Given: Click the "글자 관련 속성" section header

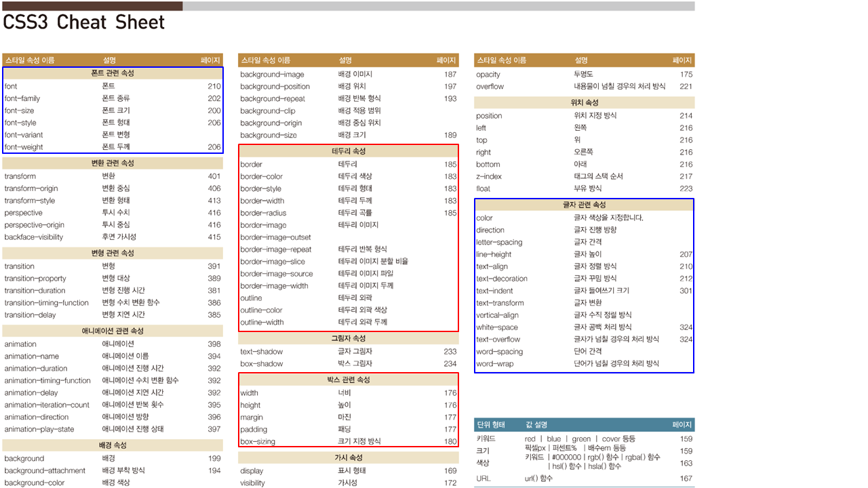Looking at the screenshot, I should pos(585,205).
